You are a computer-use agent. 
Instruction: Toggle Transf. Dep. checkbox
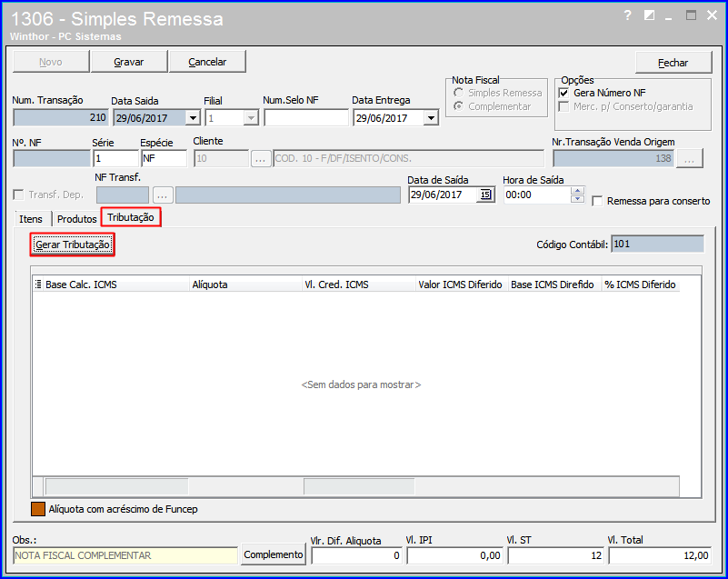pyautogui.click(x=18, y=195)
